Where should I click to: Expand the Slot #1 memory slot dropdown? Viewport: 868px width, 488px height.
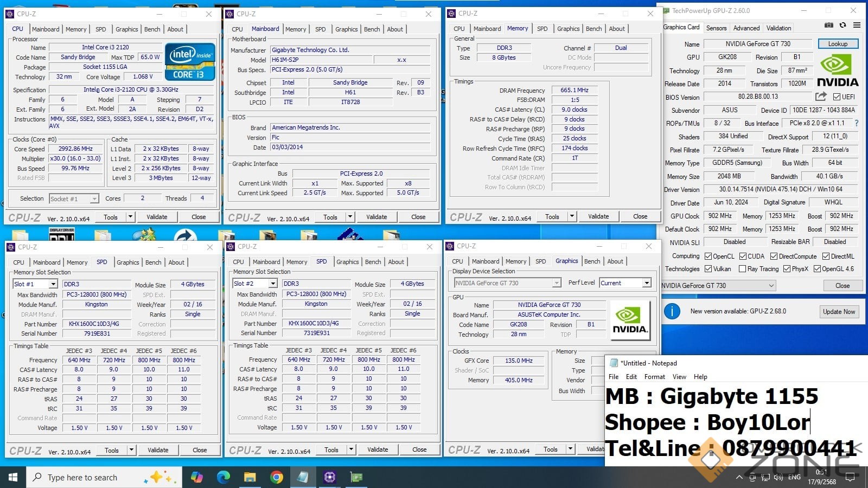pyautogui.click(x=53, y=284)
